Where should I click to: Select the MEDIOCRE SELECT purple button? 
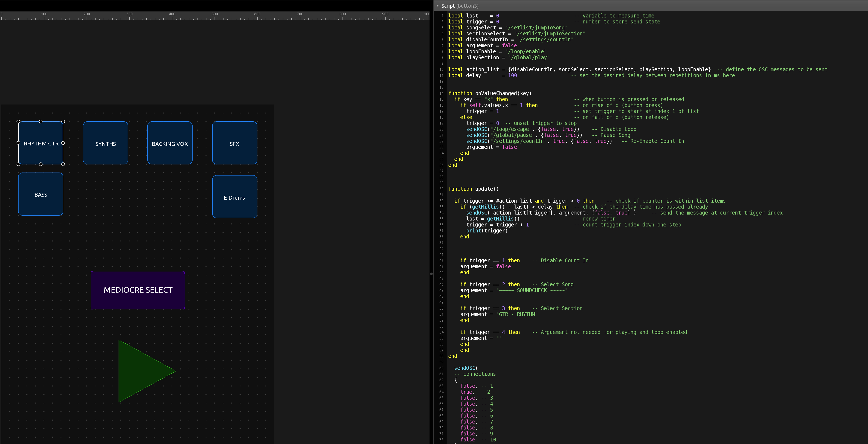point(138,290)
